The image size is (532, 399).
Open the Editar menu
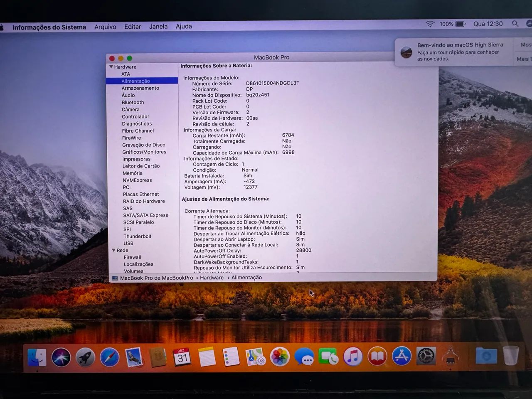(133, 27)
